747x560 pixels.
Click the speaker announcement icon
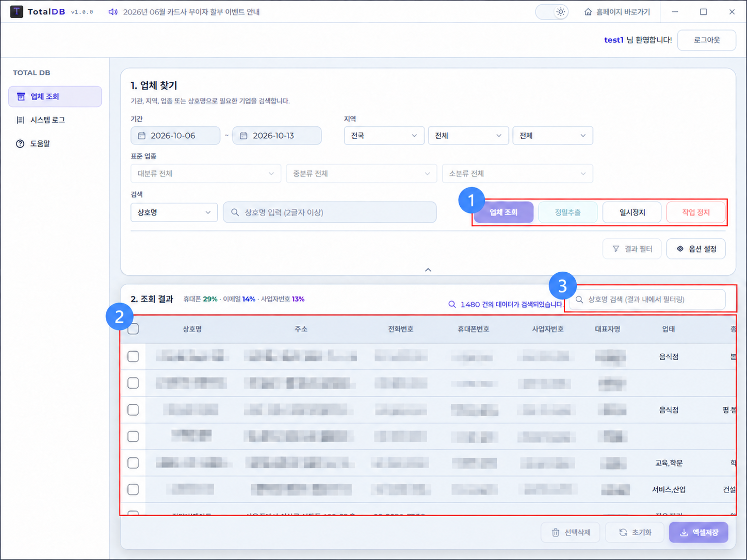(112, 12)
